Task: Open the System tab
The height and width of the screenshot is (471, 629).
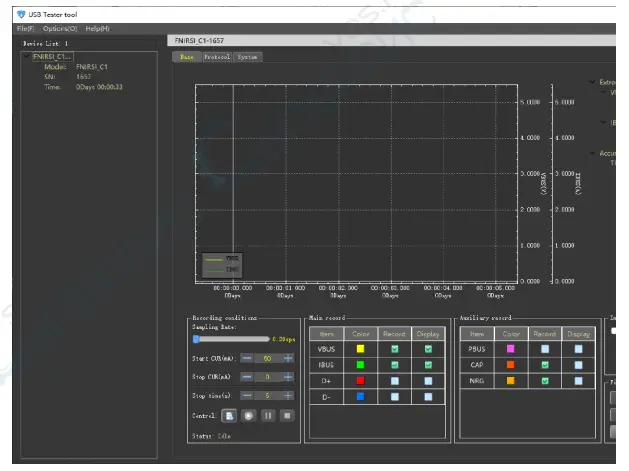Action: click(248, 57)
